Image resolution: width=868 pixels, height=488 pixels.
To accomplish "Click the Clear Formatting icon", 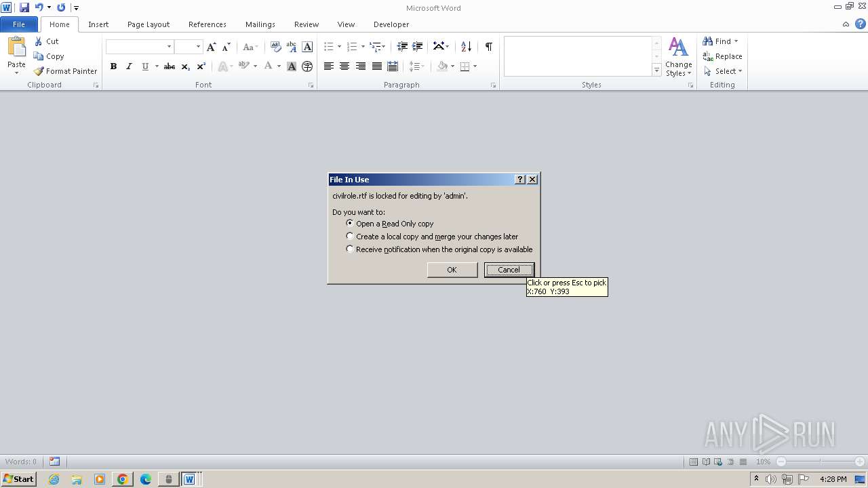I will pos(275,47).
